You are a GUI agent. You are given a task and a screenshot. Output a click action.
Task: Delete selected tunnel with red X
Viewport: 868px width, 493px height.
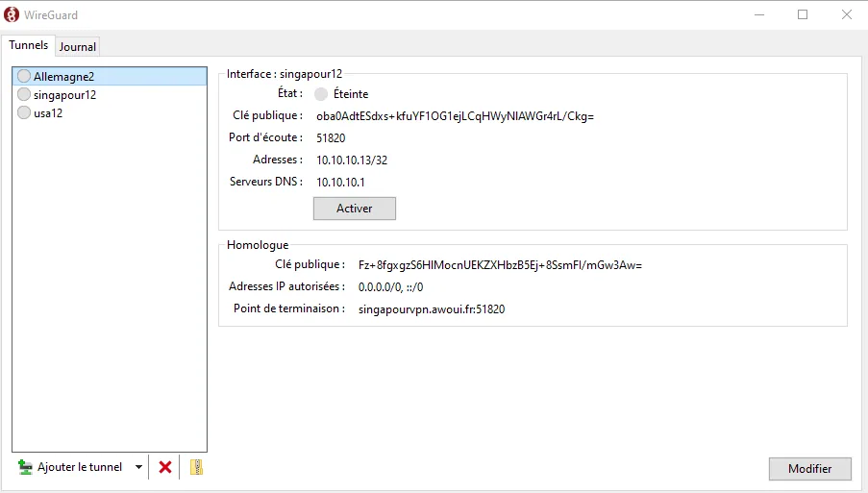click(165, 468)
